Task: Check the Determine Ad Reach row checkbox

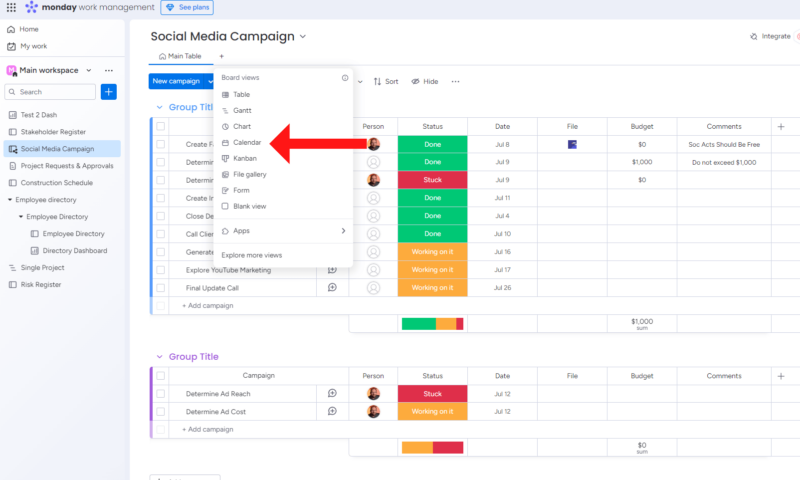Action: 161,393
